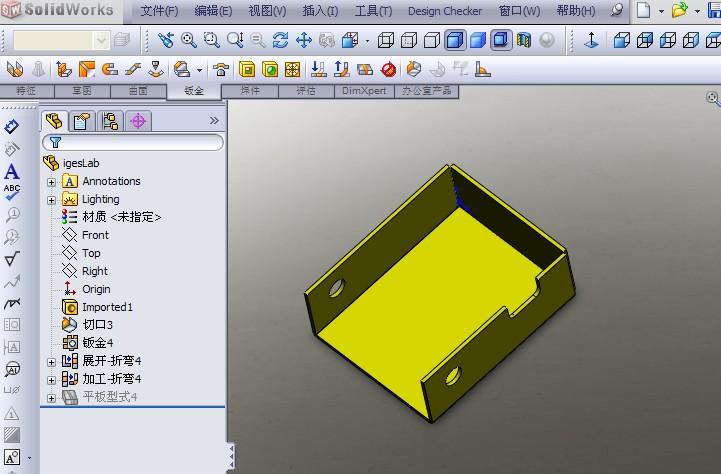Click the Hem tool
Image resolution: width=721 pixels, height=474 pixels.
coord(109,69)
